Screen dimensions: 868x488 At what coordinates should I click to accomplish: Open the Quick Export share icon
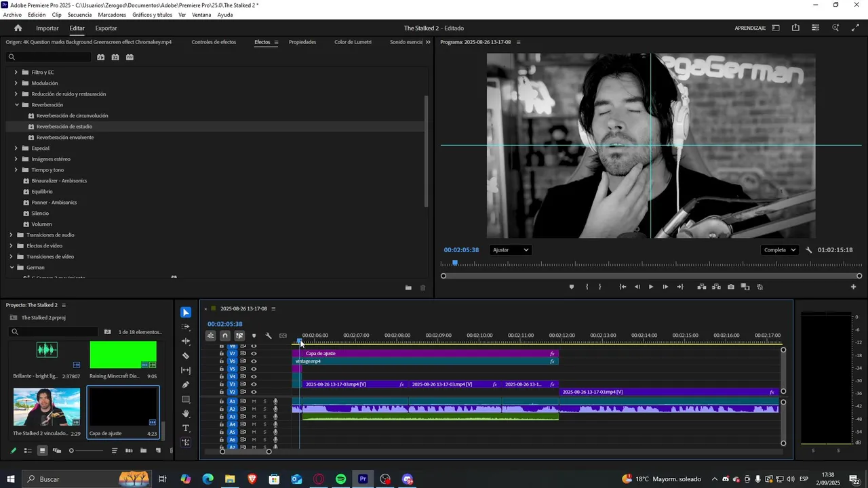point(795,28)
